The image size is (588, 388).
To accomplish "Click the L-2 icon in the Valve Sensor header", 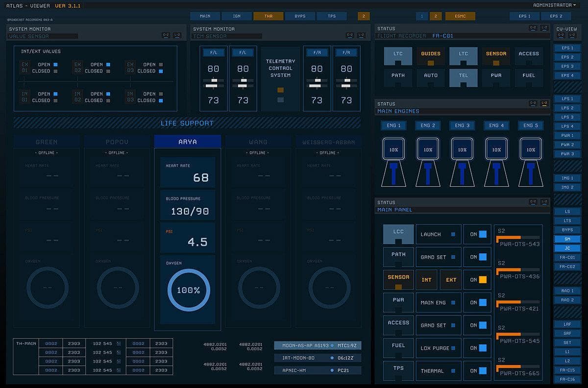I will (x=177, y=35).
